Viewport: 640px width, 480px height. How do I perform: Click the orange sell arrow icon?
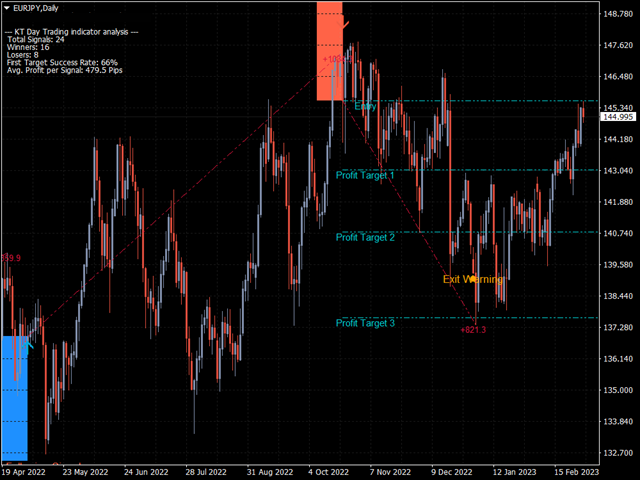point(345,24)
